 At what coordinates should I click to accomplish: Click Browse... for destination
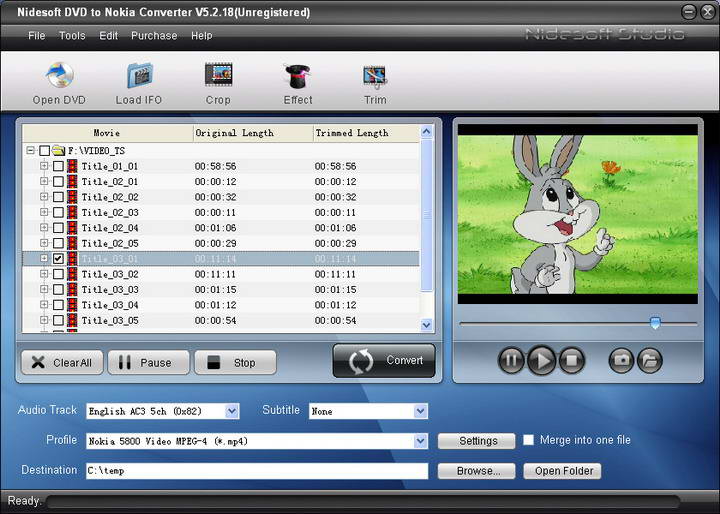coord(476,471)
